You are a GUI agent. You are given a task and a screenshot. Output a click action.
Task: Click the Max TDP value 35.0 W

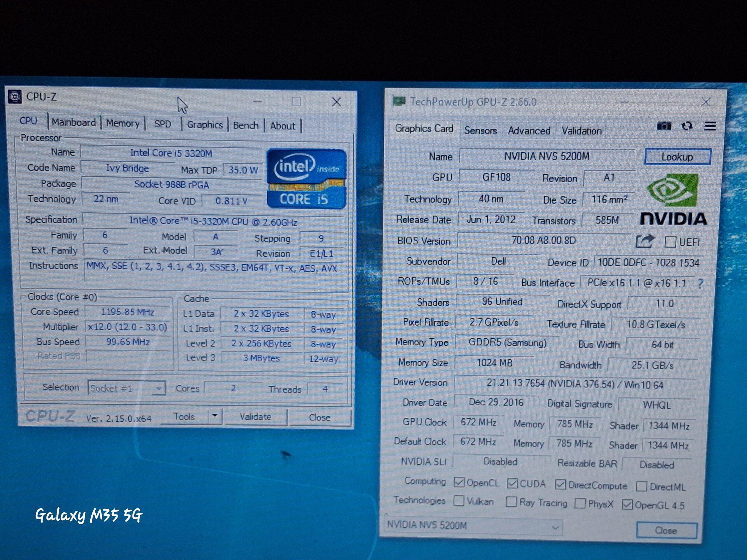[x=243, y=170]
